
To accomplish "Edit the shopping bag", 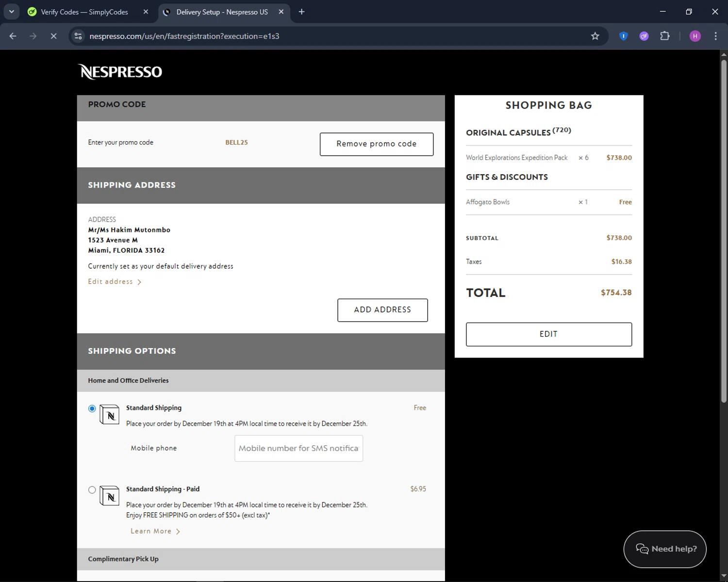I will click(549, 334).
